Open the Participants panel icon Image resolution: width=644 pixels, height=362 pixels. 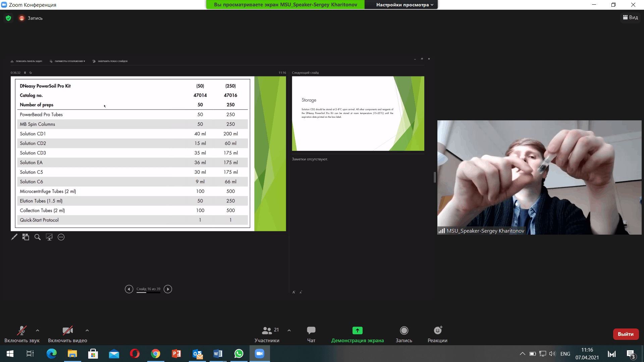click(267, 330)
